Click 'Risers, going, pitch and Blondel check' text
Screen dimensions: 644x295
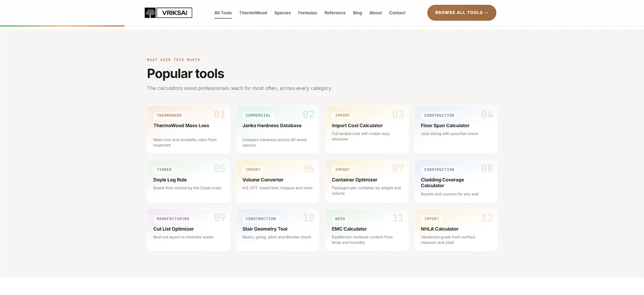pos(277,237)
